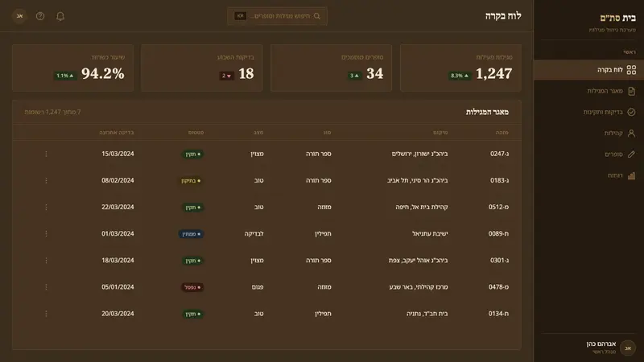This screenshot has height=362, width=644.
Task: Open row menu for ג-0247
Action: tap(46, 154)
